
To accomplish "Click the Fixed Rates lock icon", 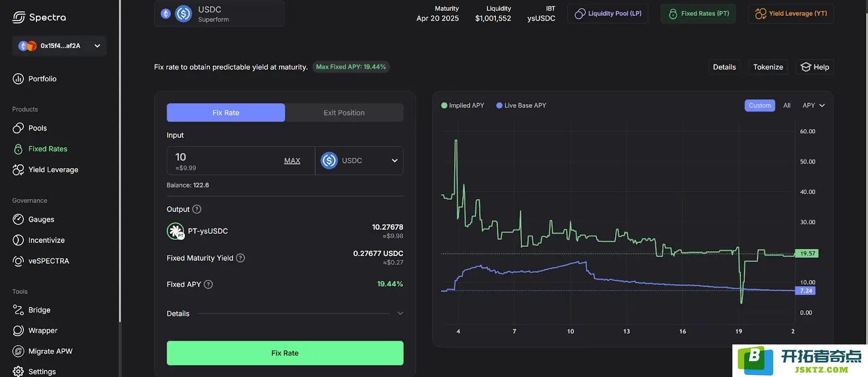I will 18,149.
